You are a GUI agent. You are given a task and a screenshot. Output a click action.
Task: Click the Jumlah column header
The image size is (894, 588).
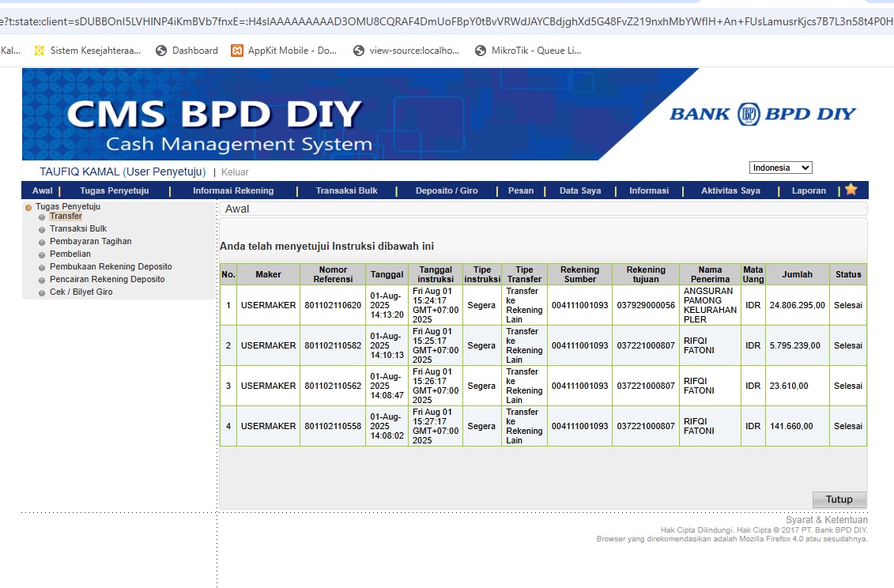coord(797,274)
